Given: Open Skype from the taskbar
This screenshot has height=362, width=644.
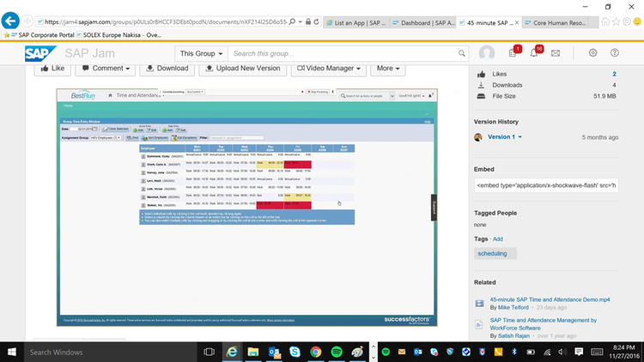Looking at the screenshot, I should point(295,353).
